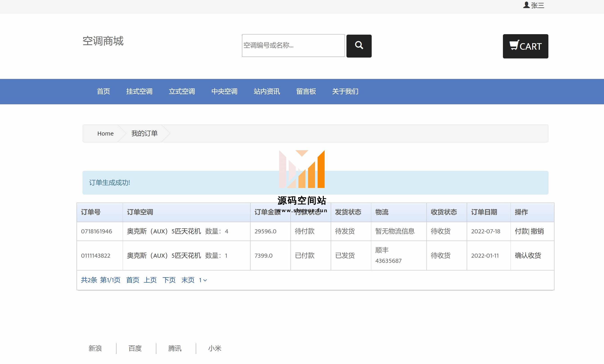Image resolution: width=604 pixels, height=364 pixels.
Task: Open the 立式空调 category
Action: point(182,91)
